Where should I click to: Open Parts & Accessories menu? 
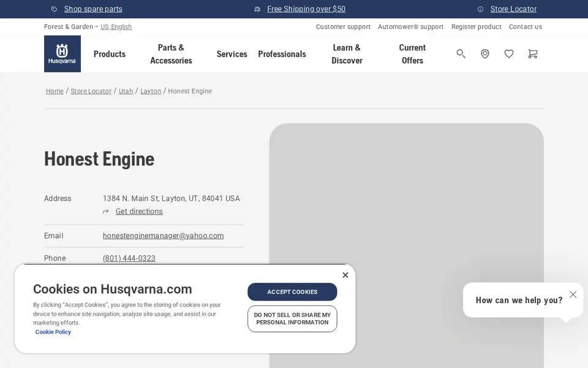[x=171, y=54]
